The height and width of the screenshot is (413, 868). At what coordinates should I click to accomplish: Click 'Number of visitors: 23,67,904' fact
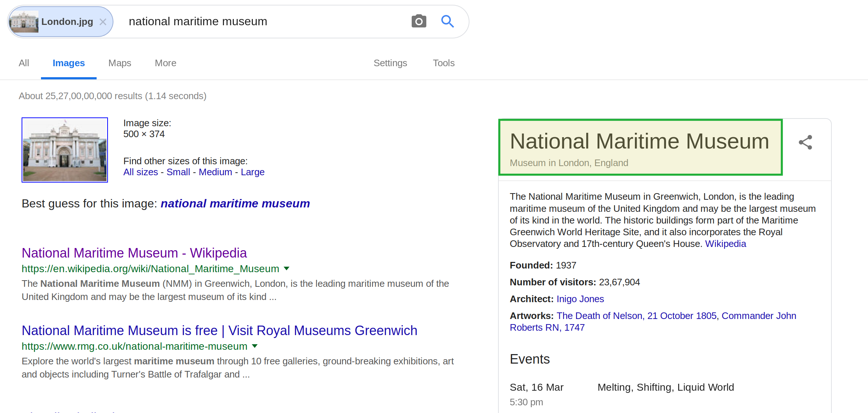[x=575, y=282]
